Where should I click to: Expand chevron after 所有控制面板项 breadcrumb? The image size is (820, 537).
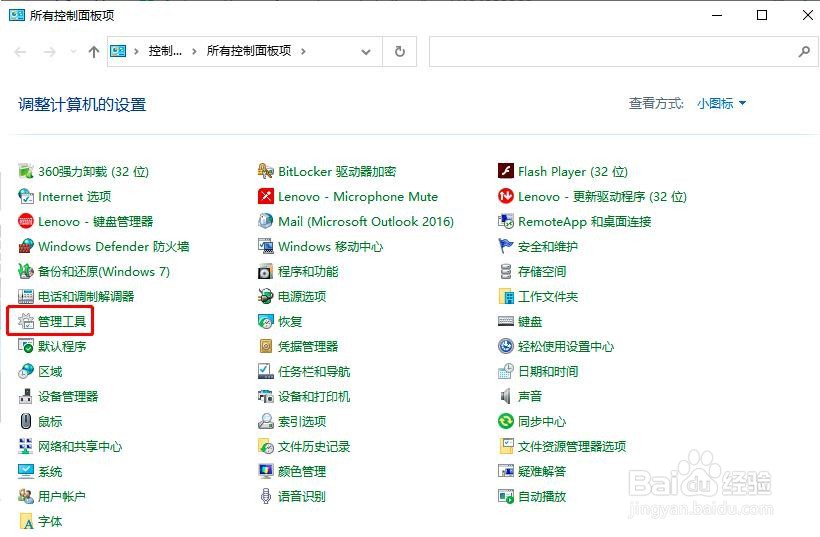pos(303,51)
